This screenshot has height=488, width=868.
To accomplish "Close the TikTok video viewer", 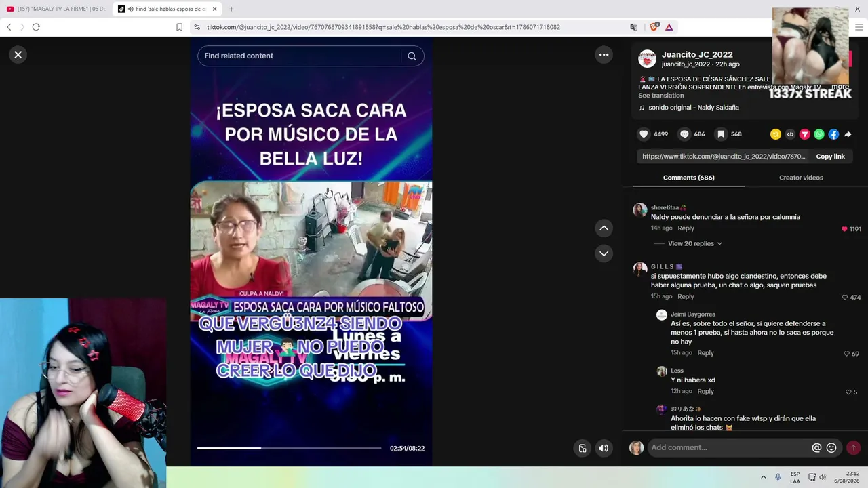I will (18, 55).
